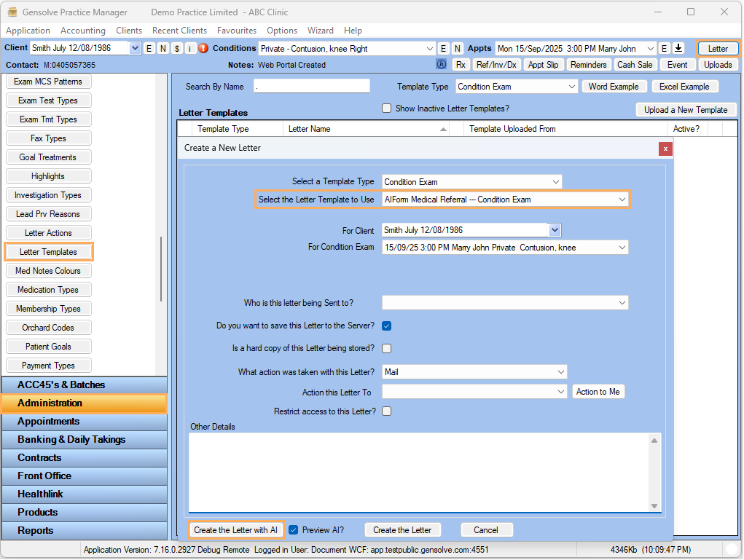Open the Select the Letter Template dropdown
Screen dimensions: 744x560
[622, 200]
